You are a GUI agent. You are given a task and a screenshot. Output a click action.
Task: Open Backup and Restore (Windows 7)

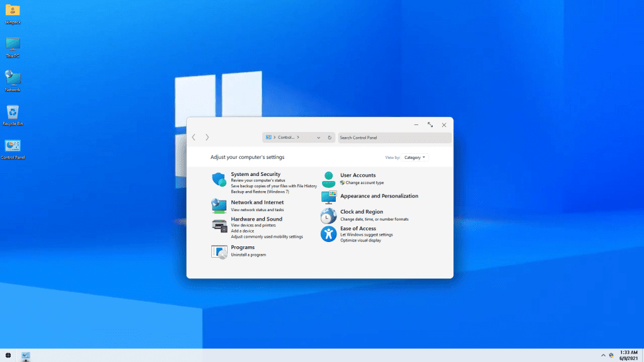coord(260,192)
